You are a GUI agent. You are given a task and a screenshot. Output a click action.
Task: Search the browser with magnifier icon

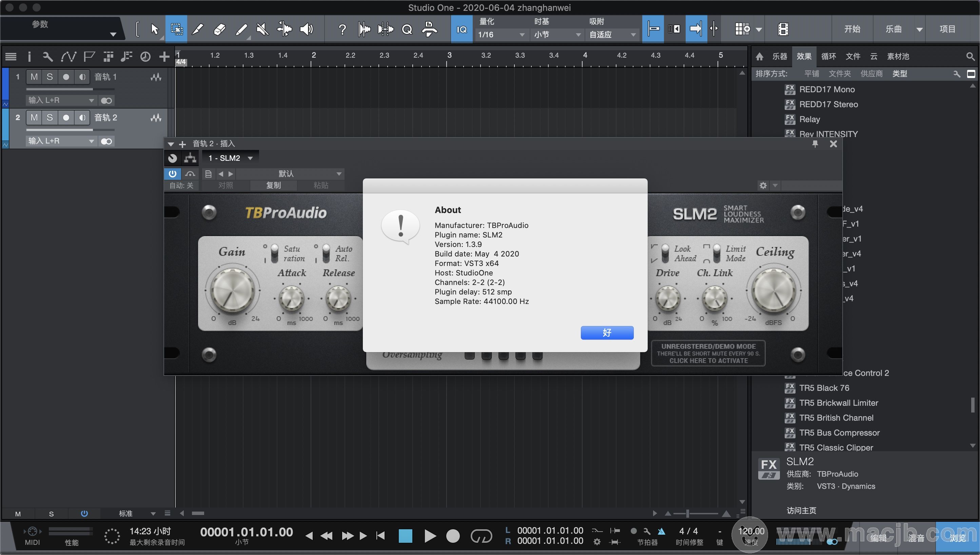coord(970,57)
